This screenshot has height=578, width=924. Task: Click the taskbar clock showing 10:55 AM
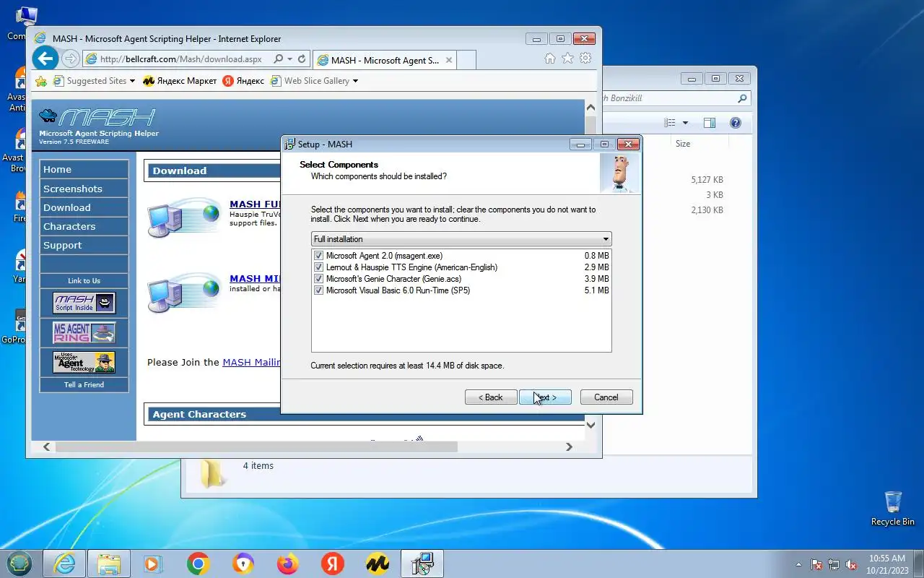point(886,564)
